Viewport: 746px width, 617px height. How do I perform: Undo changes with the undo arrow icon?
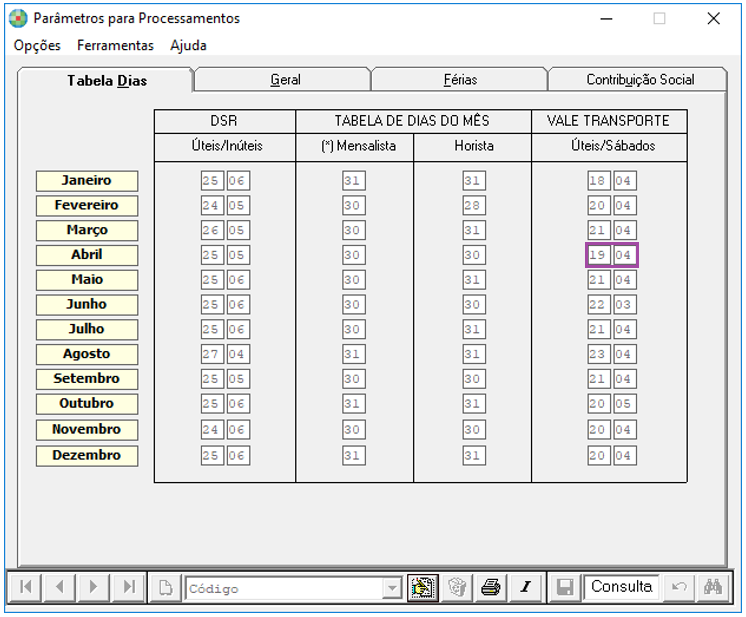pos(679,588)
